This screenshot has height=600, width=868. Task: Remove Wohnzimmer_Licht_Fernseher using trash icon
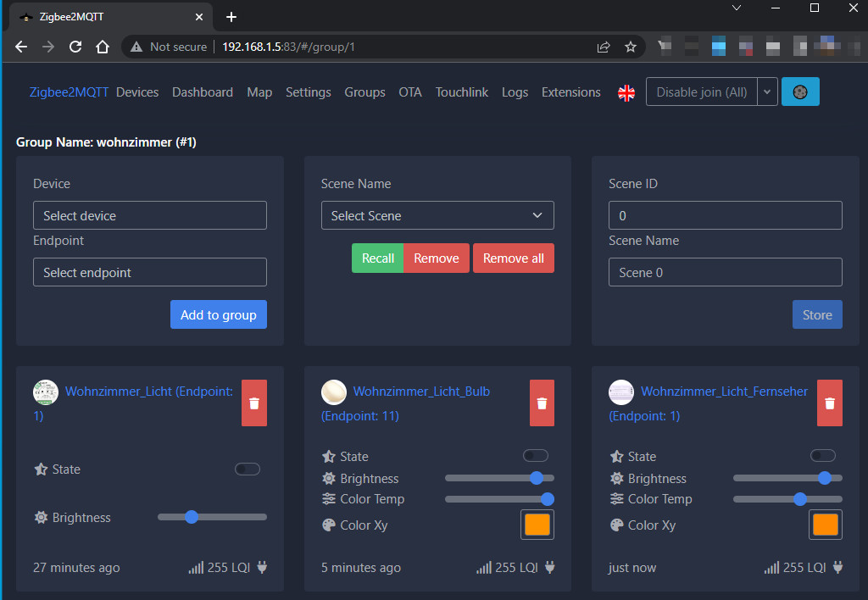point(829,403)
